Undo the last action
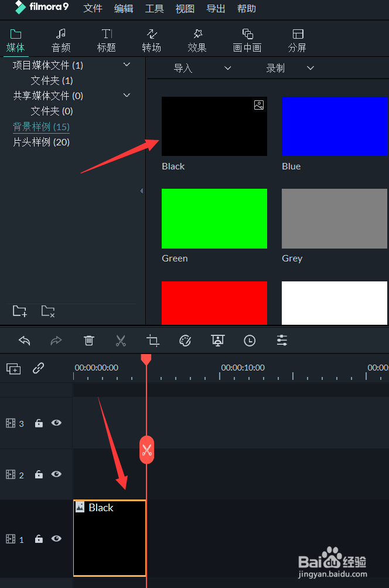Screen dimensions: 389x588 click(25, 341)
